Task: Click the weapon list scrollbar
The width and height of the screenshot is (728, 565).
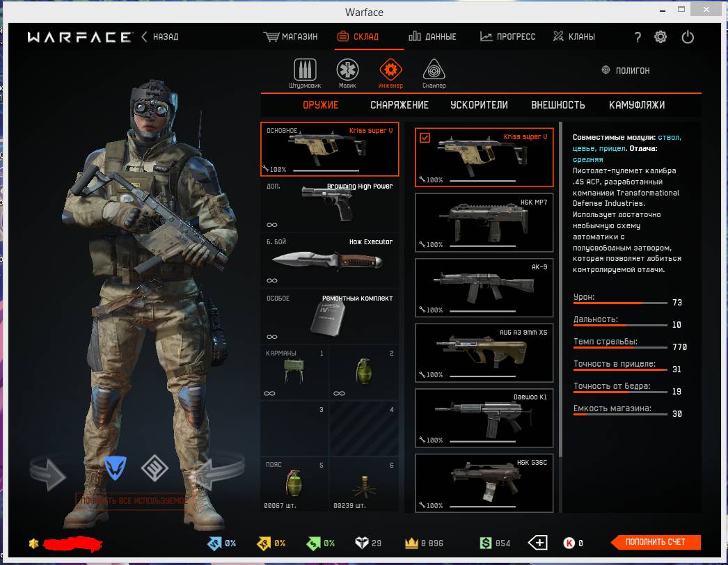Action: pyautogui.click(x=561, y=289)
